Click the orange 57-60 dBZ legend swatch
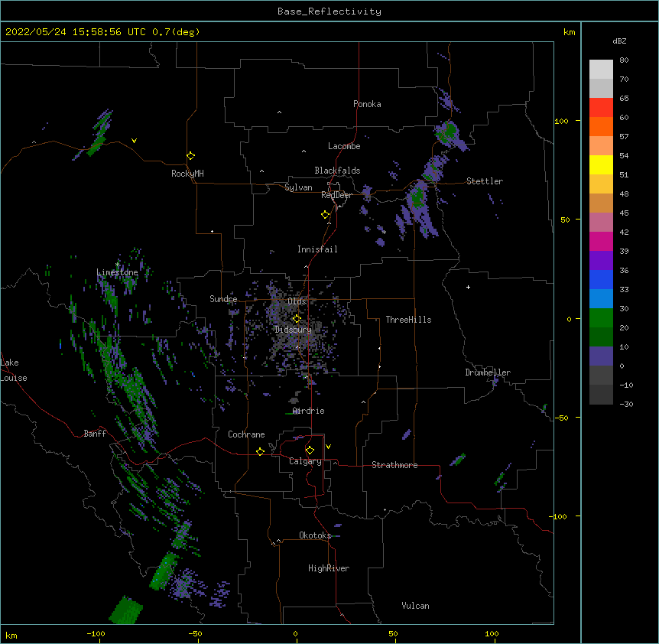The image size is (659, 644). [x=601, y=127]
